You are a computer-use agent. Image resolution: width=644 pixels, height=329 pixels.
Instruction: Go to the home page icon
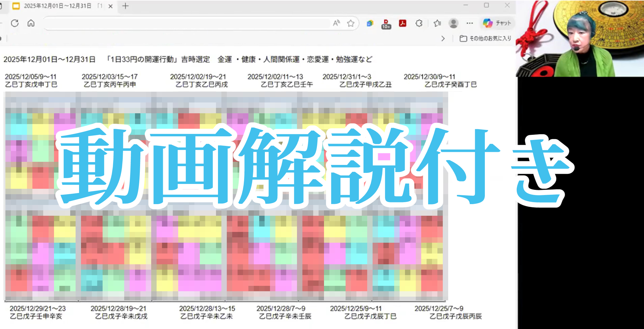31,23
